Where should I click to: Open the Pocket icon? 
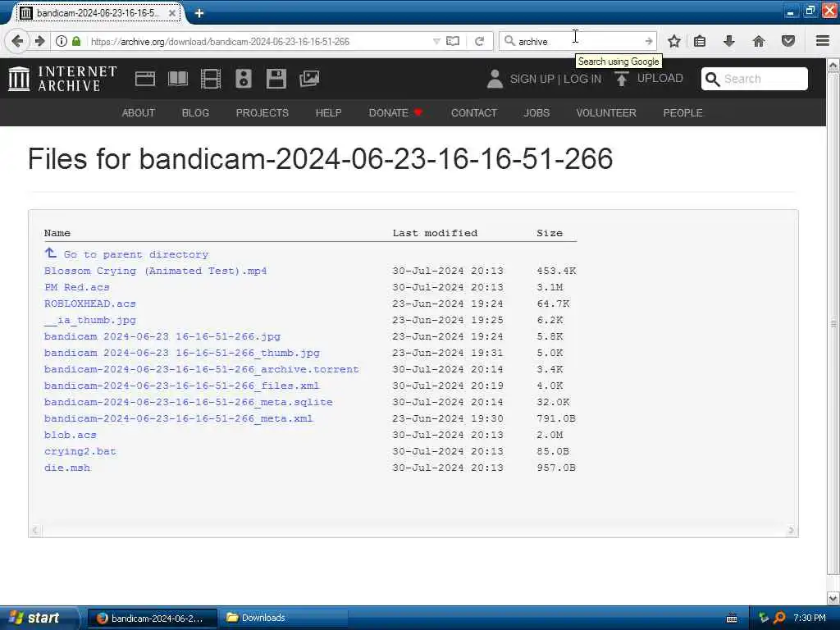[787, 41]
